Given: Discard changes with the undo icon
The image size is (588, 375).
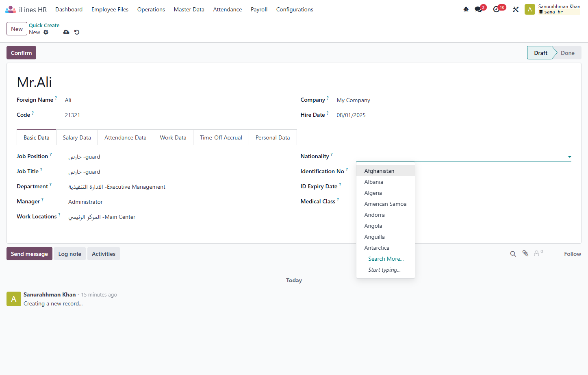Looking at the screenshot, I should point(77,32).
